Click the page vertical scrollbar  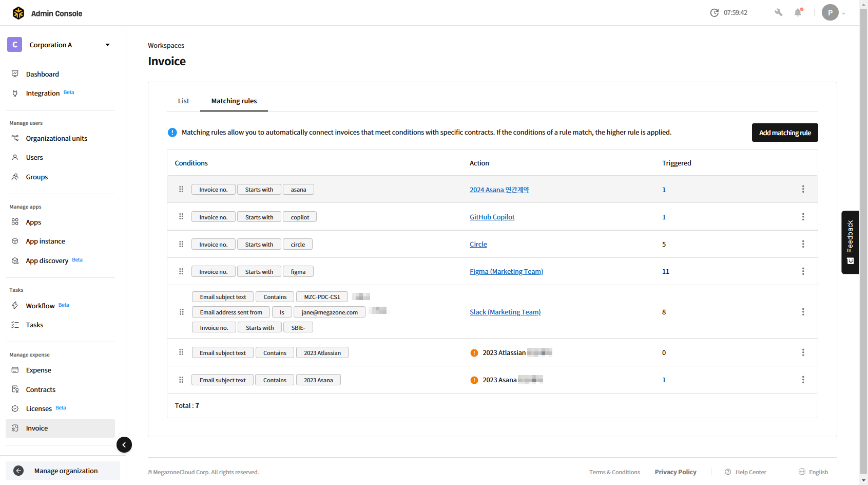(x=863, y=241)
